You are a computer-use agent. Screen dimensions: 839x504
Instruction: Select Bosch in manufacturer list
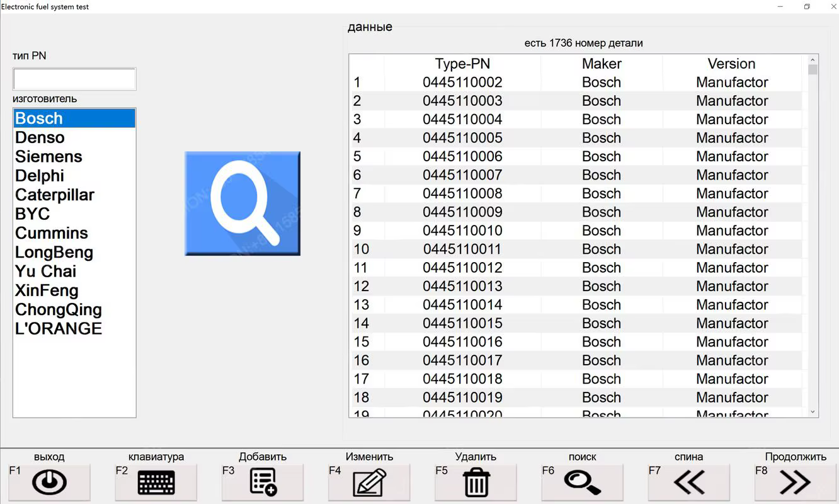coord(74,118)
